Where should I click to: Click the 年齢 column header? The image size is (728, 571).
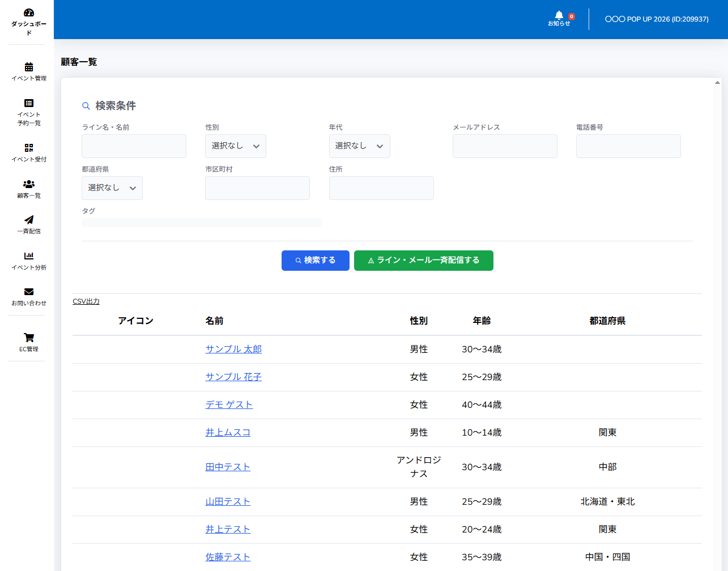pyautogui.click(x=482, y=321)
